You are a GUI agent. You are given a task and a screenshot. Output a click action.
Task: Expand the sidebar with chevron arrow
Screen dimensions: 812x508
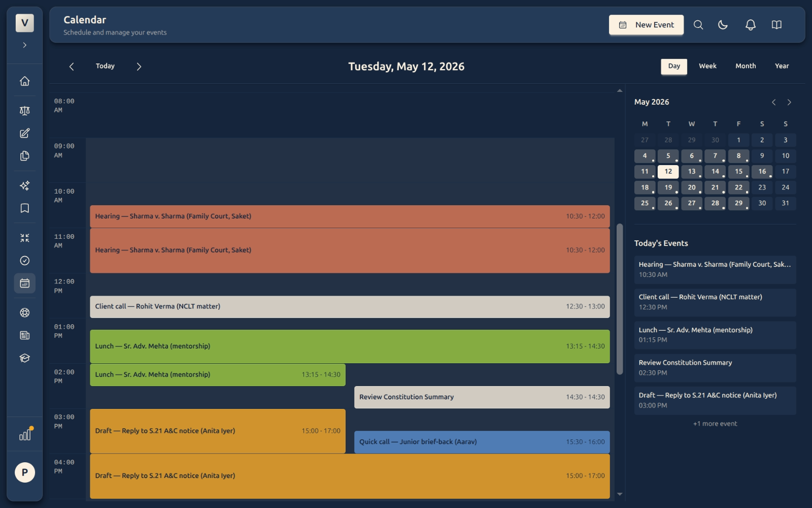(x=24, y=45)
